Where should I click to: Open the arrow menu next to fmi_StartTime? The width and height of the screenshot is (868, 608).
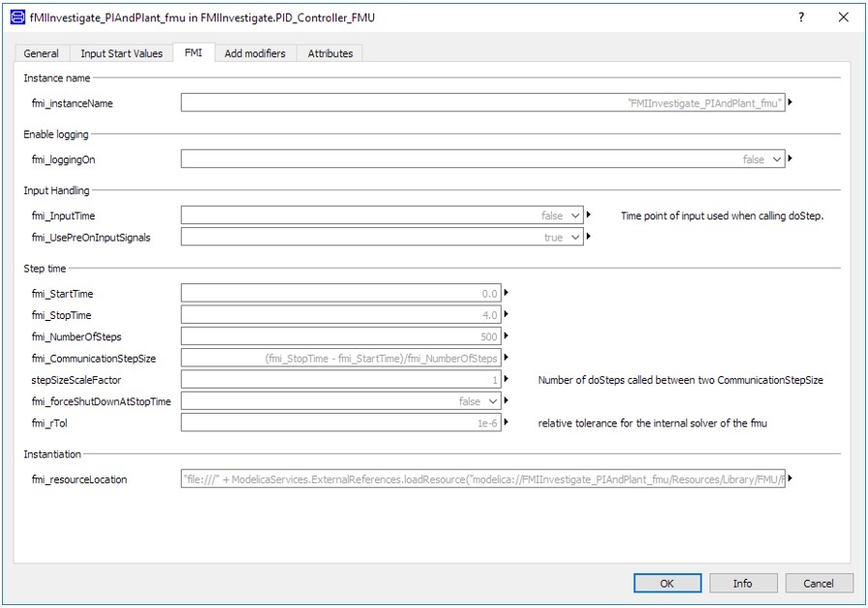pyautogui.click(x=506, y=292)
